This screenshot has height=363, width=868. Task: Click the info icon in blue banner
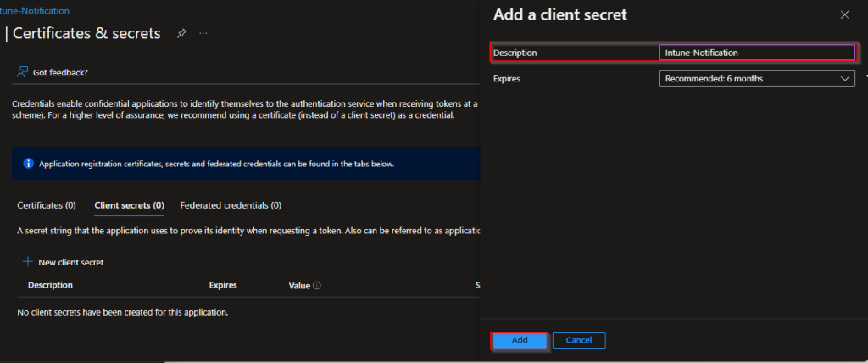click(x=28, y=163)
